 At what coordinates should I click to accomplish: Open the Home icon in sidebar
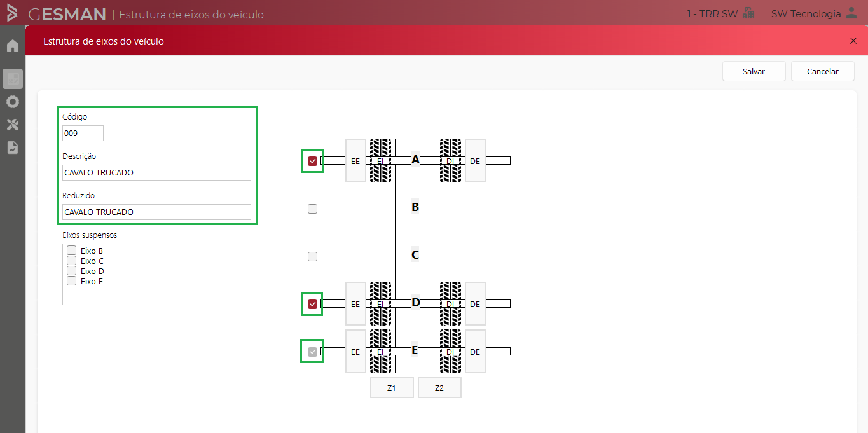click(x=12, y=46)
